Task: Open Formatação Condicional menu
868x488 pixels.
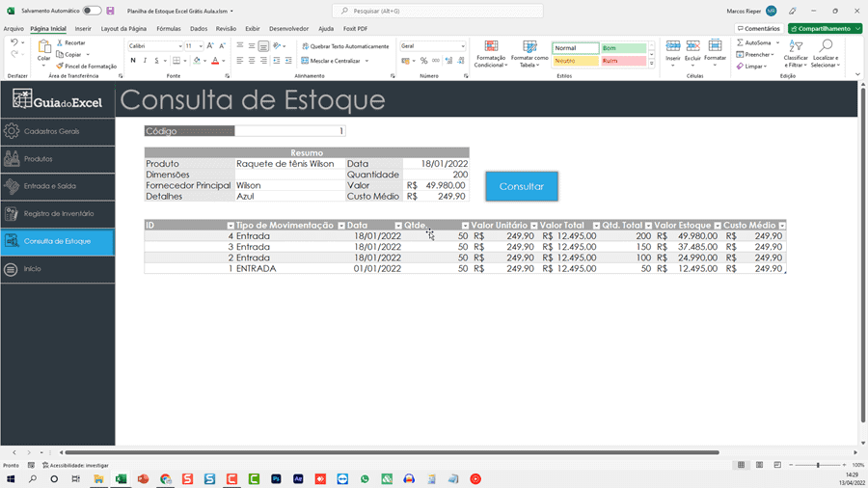Action: [491, 54]
